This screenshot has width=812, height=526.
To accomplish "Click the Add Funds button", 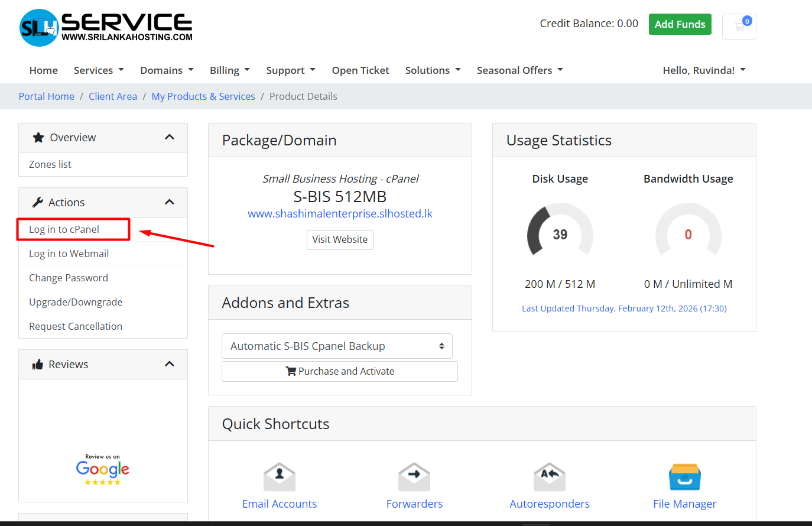I will click(x=680, y=24).
